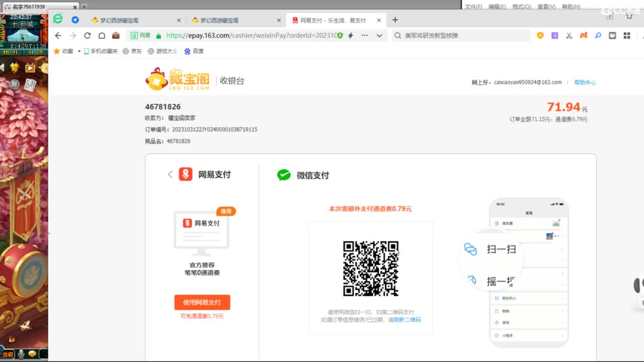The image size is (644, 362).
Task: Click the WeChat payment QR code
Action: [x=371, y=268]
